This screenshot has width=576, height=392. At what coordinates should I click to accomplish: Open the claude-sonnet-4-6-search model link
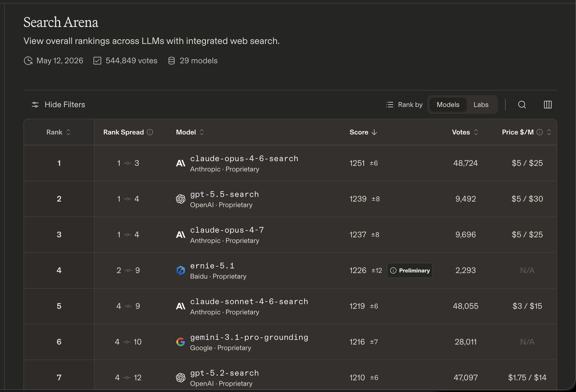[249, 301]
